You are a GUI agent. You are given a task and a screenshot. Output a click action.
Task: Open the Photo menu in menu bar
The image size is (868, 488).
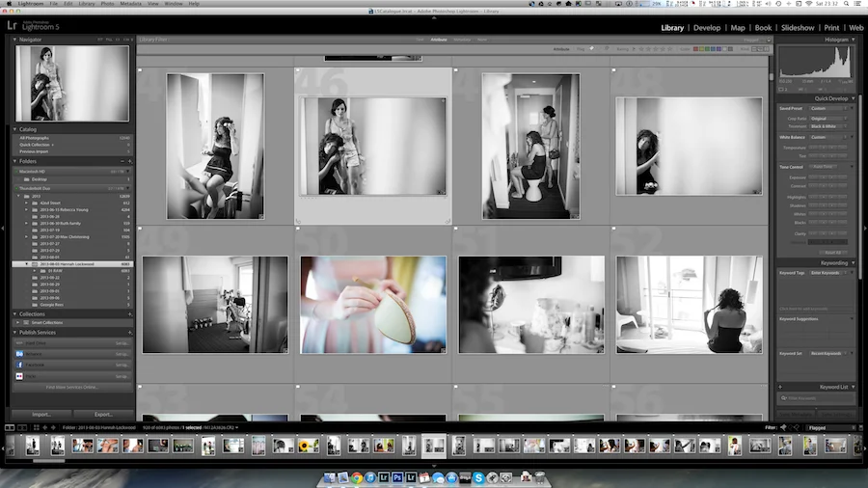(107, 3)
